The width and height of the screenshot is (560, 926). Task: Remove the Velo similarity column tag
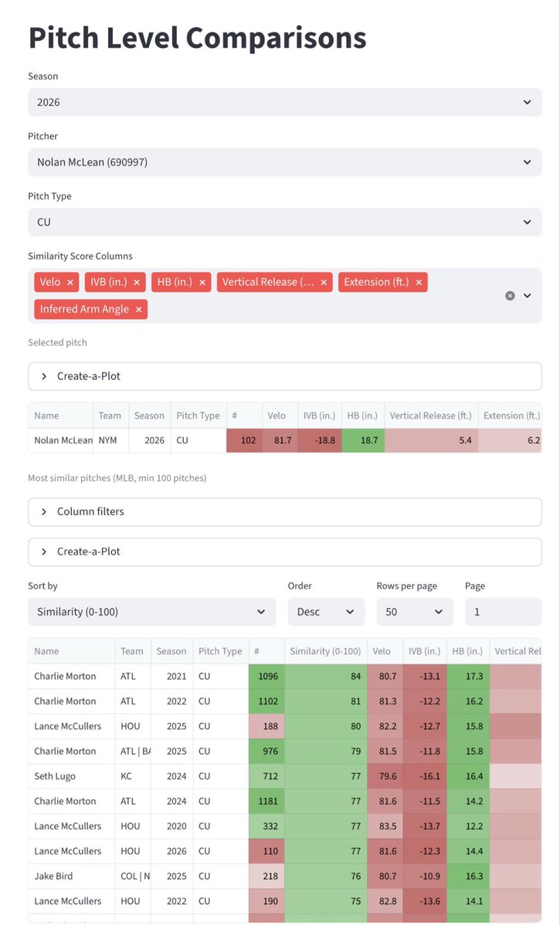pyautogui.click(x=70, y=283)
